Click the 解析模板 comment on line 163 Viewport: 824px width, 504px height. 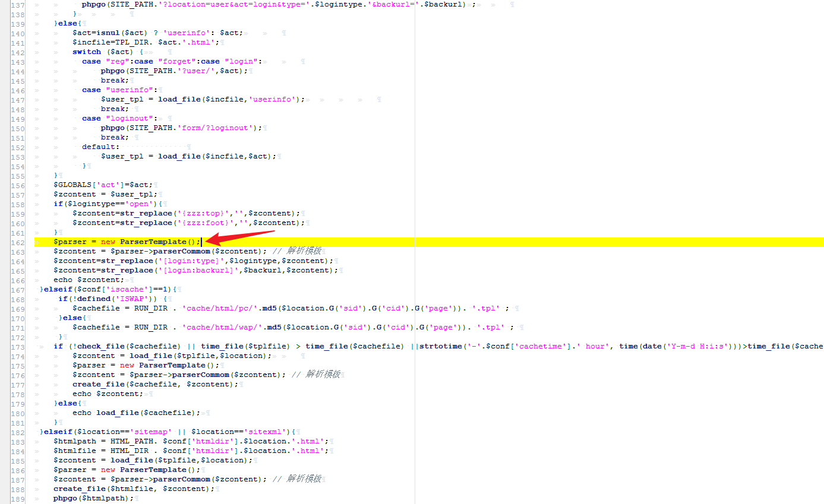coord(303,251)
